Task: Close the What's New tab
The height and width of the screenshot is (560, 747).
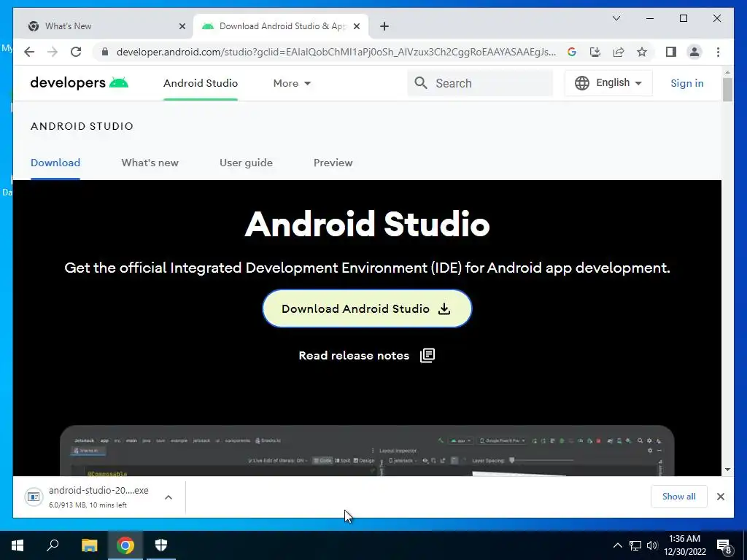Action: (x=182, y=26)
